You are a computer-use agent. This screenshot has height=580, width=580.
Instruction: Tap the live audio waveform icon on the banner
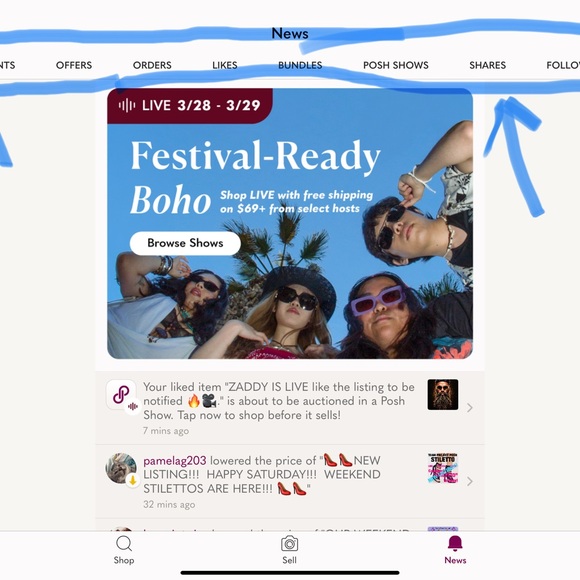tap(127, 105)
